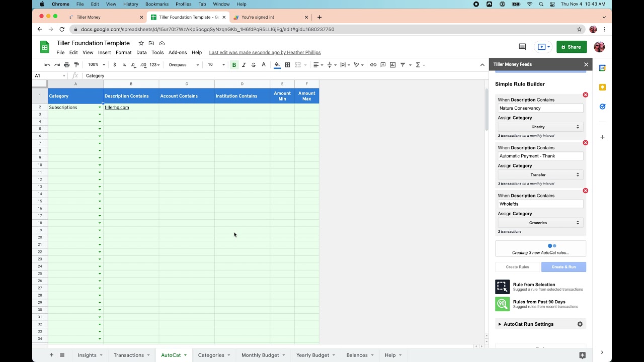Open Google Keep side panel icon
This screenshot has width=644, height=362.
tap(602, 87)
